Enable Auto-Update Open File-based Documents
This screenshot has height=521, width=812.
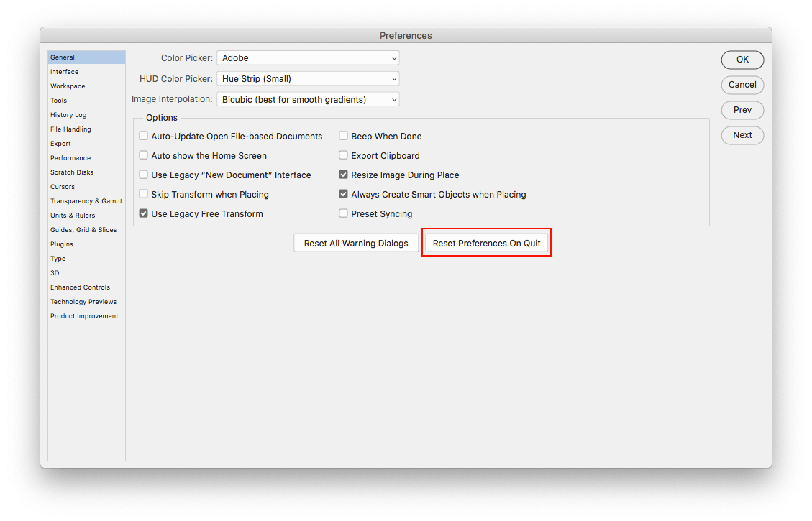[143, 136]
